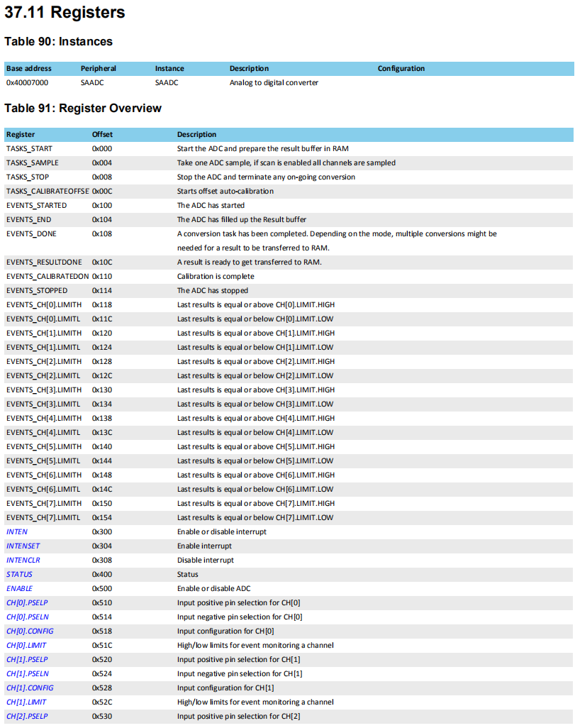Click the Instance column header
Image resolution: width=575 pixels, height=728 pixels.
click(169, 68)
